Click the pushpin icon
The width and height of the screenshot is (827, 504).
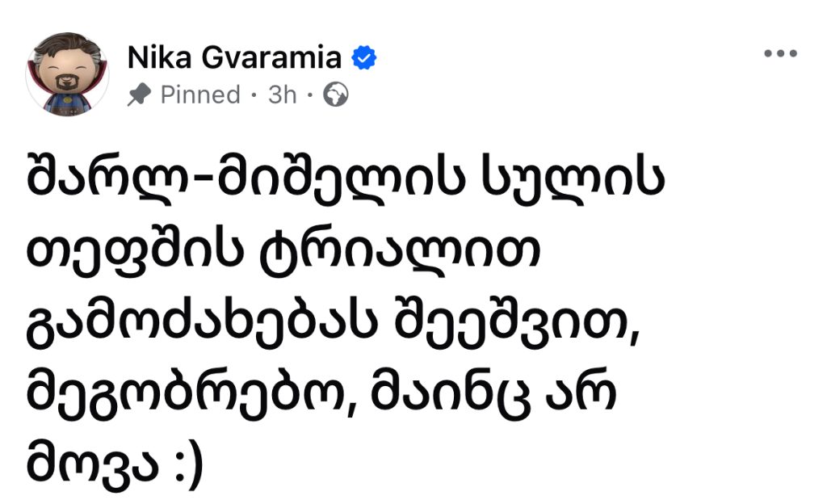pos(139,95)
